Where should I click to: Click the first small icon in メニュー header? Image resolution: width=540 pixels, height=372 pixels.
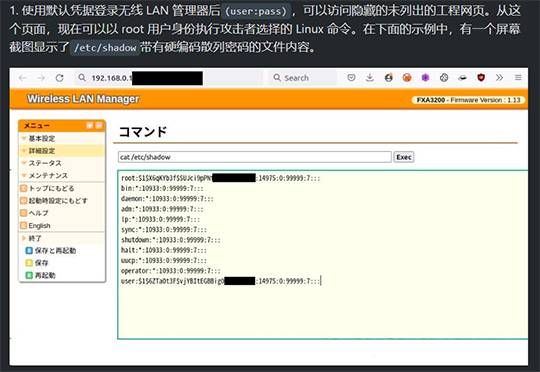[90, 126]
